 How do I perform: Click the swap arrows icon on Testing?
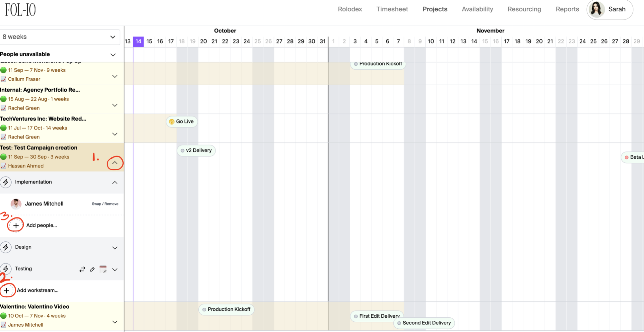coord(82,269)
